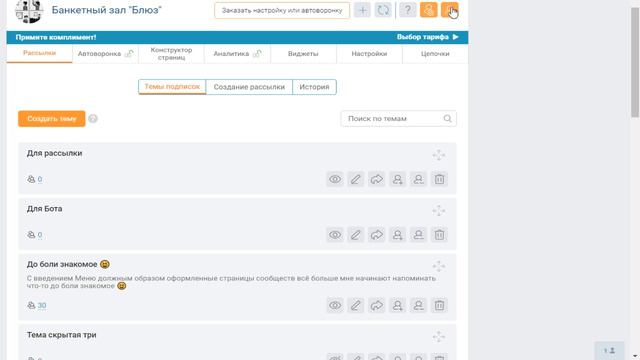Edit the 'Для Бота' topic with pencil

pyautogui.click(x=356, y=235)
